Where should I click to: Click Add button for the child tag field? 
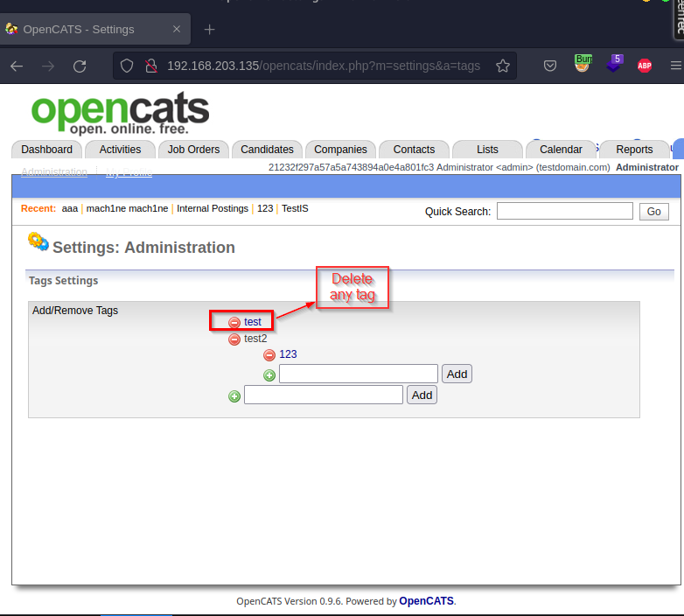click(x=457, y=374)
